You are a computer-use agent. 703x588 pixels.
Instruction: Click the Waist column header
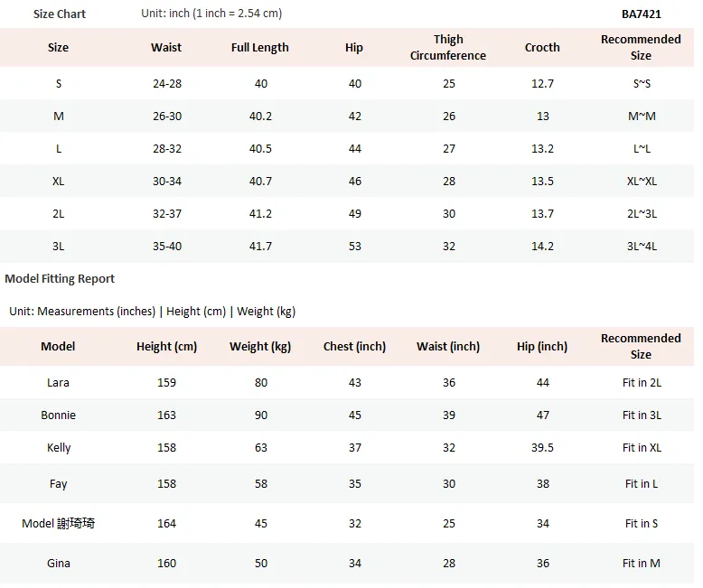[x=166, y=48]
